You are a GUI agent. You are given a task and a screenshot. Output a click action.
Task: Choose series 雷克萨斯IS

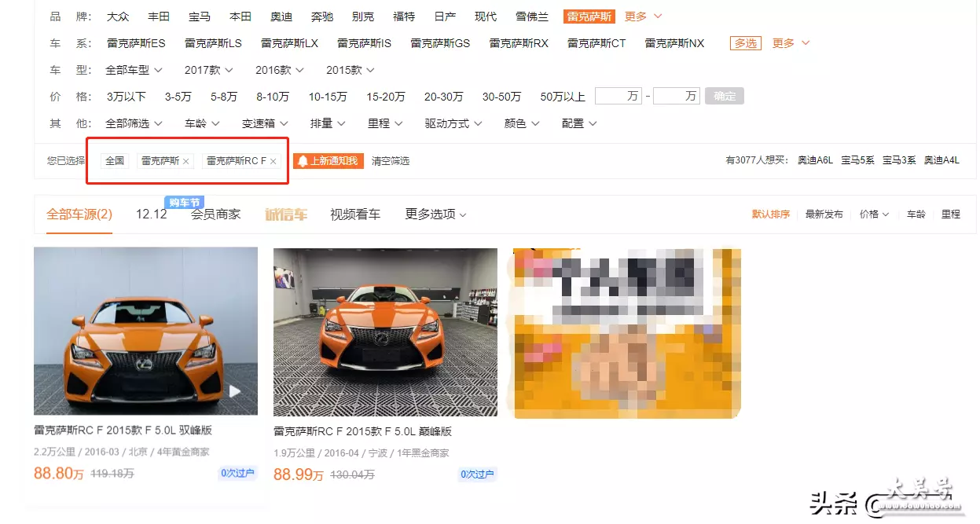click(364, 43)
